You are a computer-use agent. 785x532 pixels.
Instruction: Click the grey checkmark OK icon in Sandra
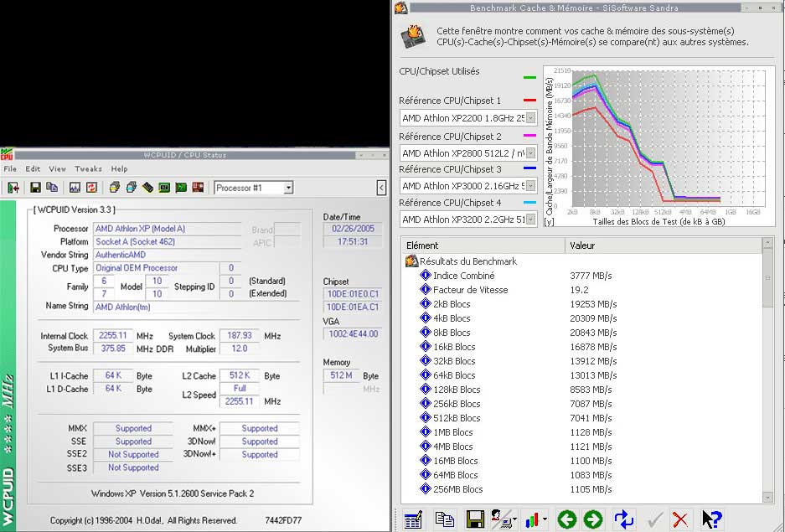(x=655, y=519)
